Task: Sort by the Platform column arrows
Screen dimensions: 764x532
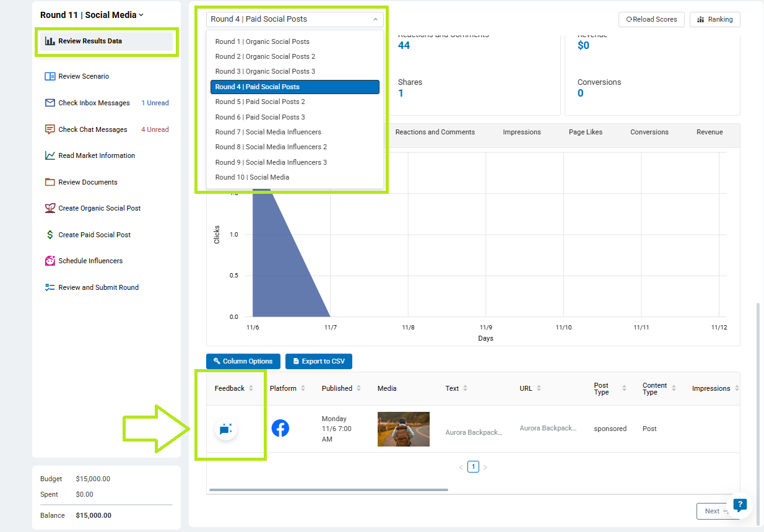Action: click(303, 388)
